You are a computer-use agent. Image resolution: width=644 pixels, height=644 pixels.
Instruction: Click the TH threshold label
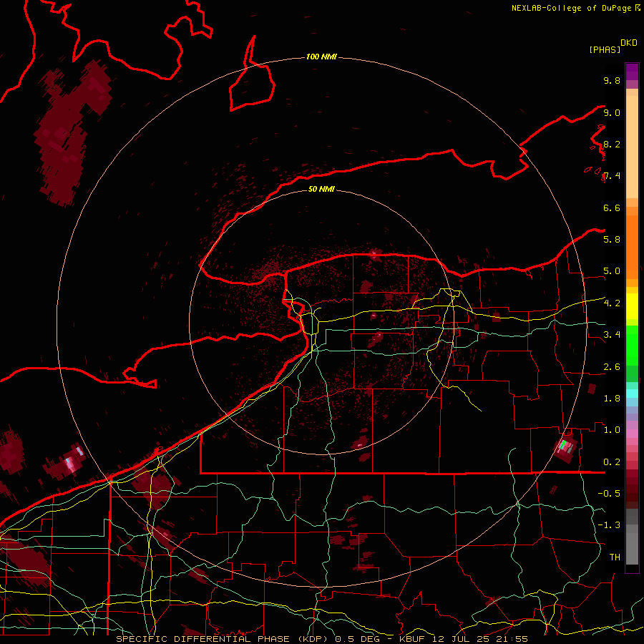tap(615, 557)
